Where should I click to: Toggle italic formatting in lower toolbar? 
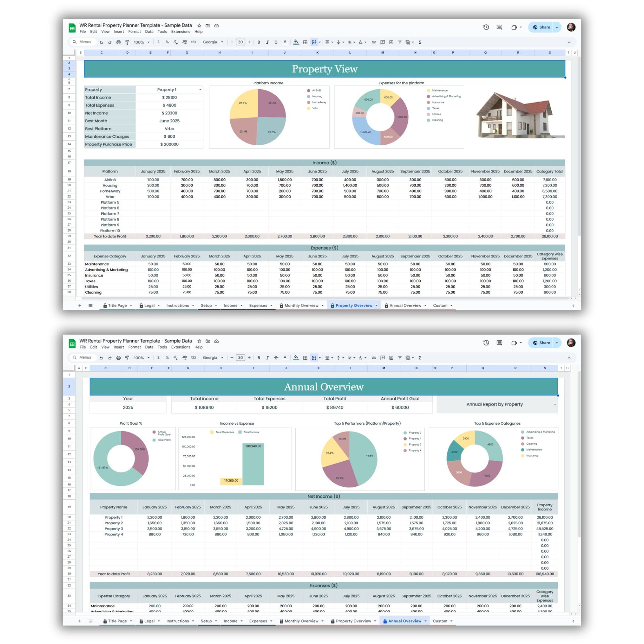(267, 358)
